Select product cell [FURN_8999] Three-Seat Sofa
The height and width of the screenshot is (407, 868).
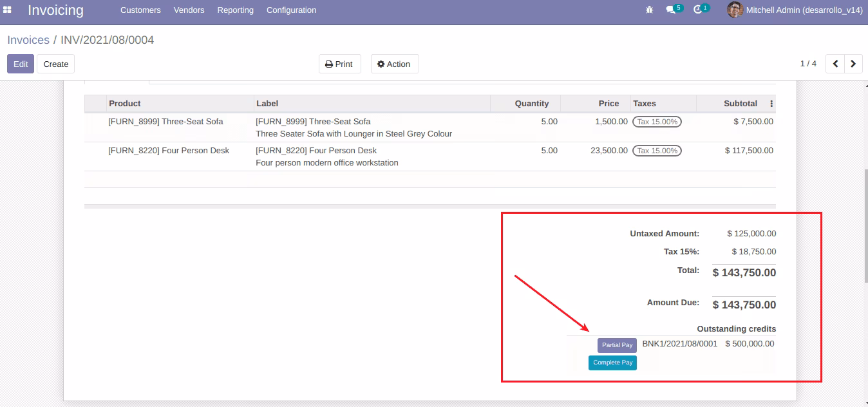[165, 121]
